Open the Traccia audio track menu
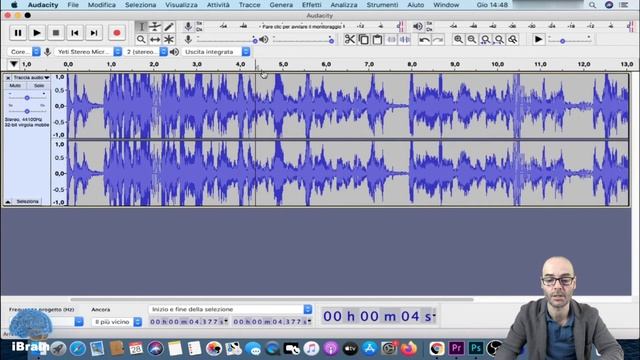The width and height of the screenshot is (640, 360). (31, 78)
